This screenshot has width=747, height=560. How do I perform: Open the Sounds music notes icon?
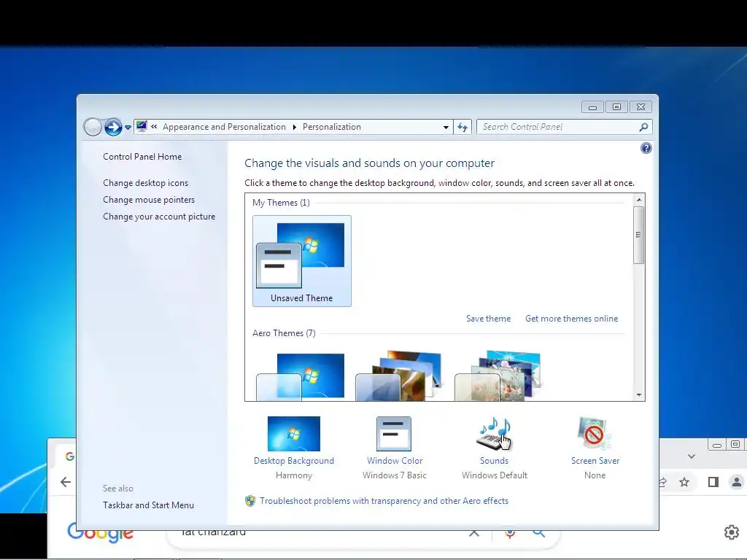click(494, 433)
